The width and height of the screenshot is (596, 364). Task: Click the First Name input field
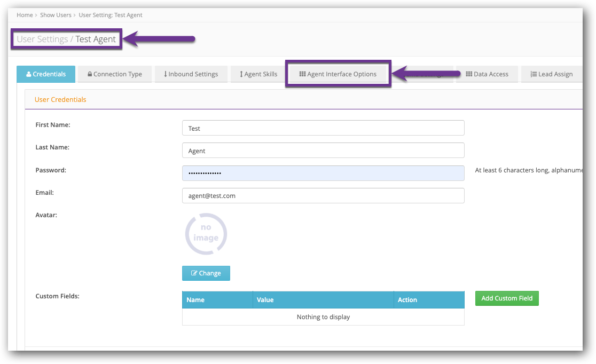(x=323, y=128)
